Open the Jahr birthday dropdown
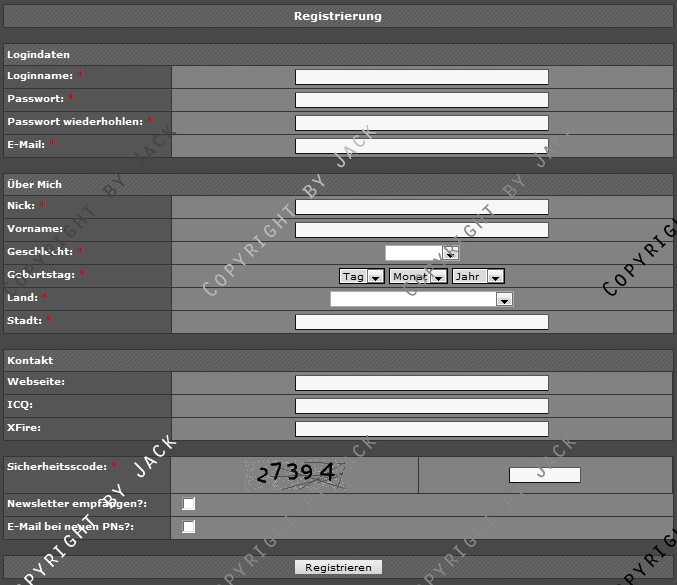 pyautogui.click(x=478, y=276)
